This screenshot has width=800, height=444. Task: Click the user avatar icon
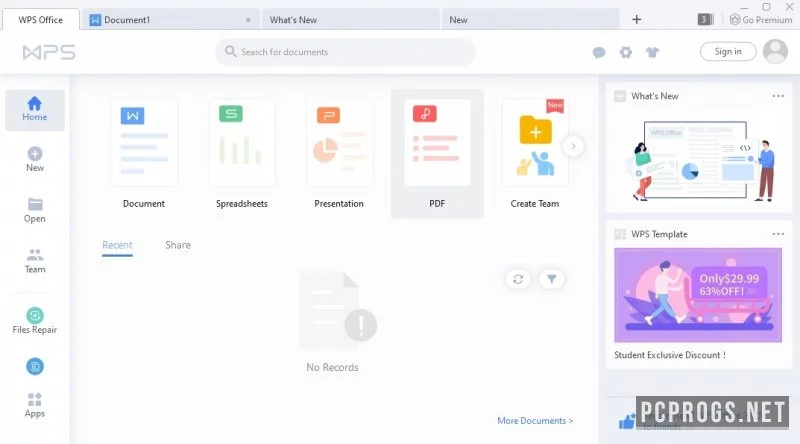pos(775,52)
